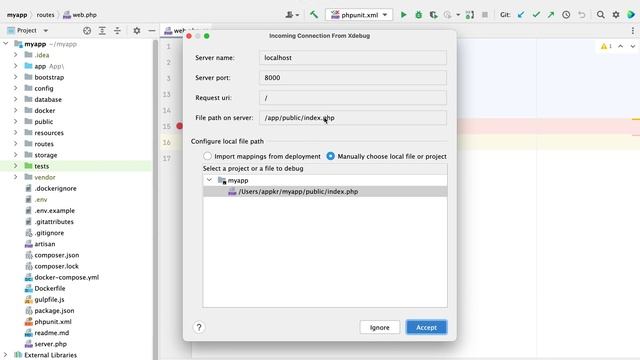Open phpunit.xml run configuration dropdown
The width and height of the screenshot is (640, 360).
pyautogui.click(x=359, y=15)
